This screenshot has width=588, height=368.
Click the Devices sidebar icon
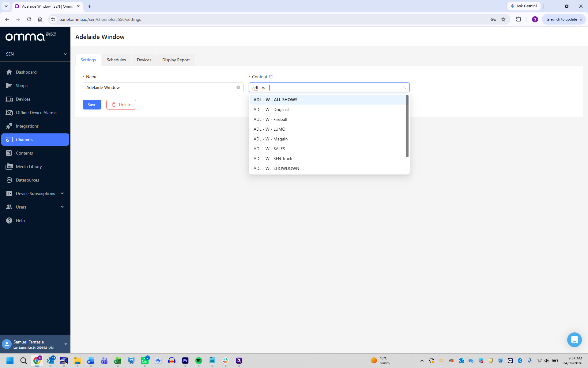point(9,99)
